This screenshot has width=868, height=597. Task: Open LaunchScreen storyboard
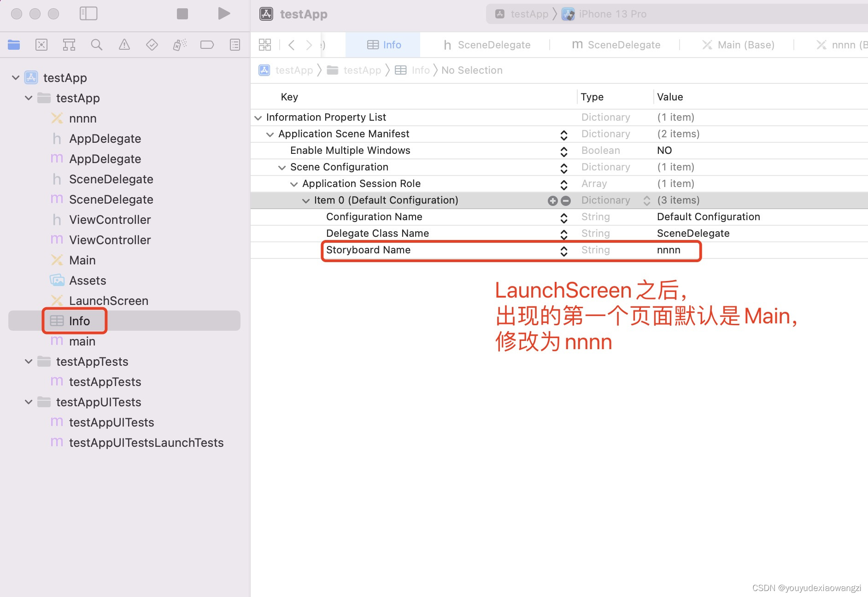coord(109,301)
